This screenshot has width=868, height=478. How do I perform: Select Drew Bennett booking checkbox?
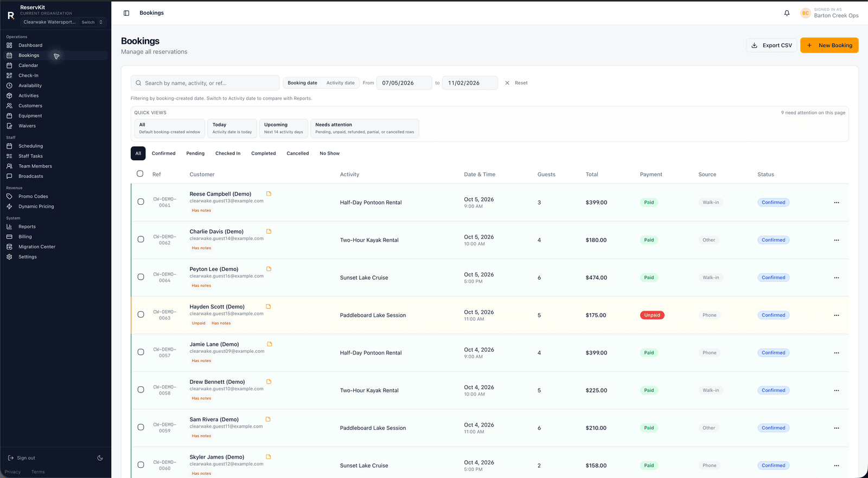(141, 390)
